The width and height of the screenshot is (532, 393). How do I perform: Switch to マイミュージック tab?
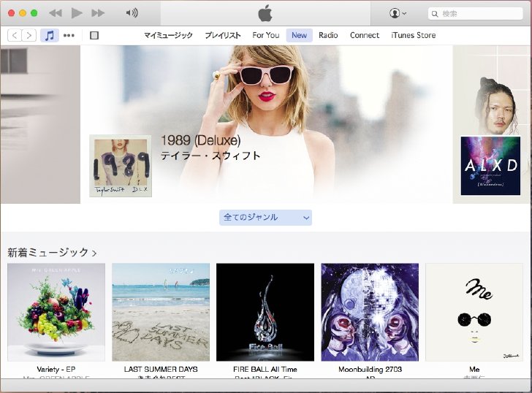coord(168,35)
